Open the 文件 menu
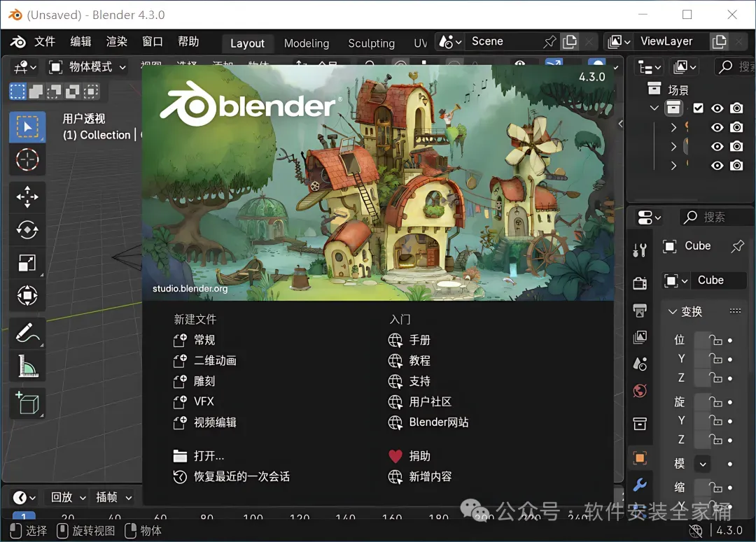Viewport: 756px width, 542px height. pos(45,41)
